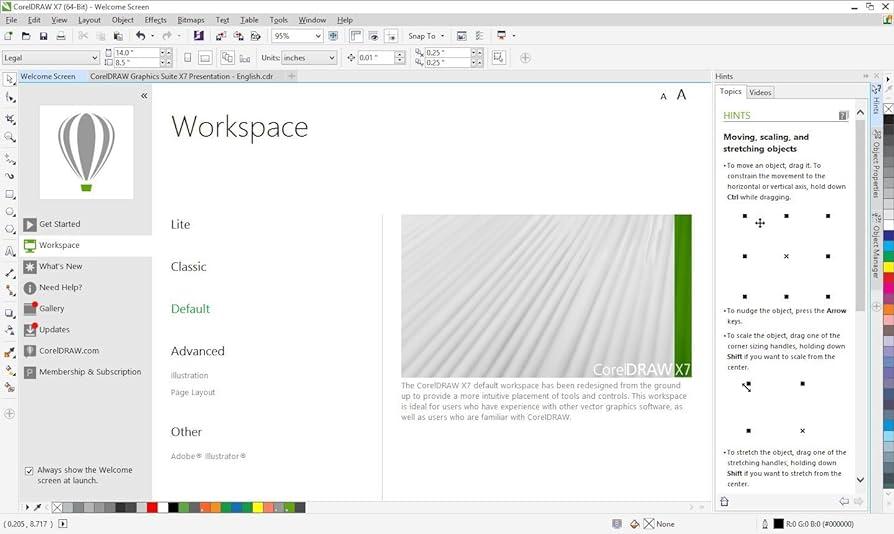894x534 pixels.
Task: Open the Undo history dropdown arrow
Action: point(152,36)
